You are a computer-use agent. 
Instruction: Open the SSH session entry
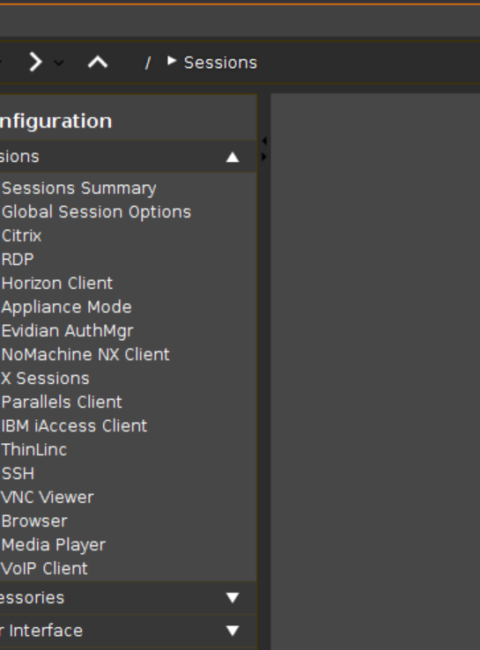click(18, 473)
